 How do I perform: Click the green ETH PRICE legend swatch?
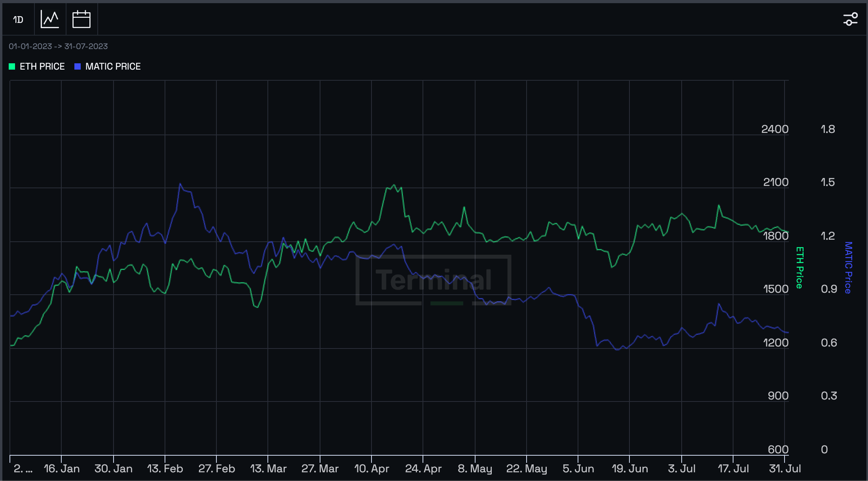click(12, 66)
